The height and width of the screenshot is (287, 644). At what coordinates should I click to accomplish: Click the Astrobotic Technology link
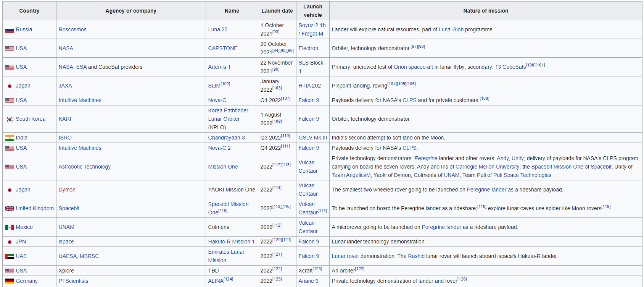tap(85, 167)
